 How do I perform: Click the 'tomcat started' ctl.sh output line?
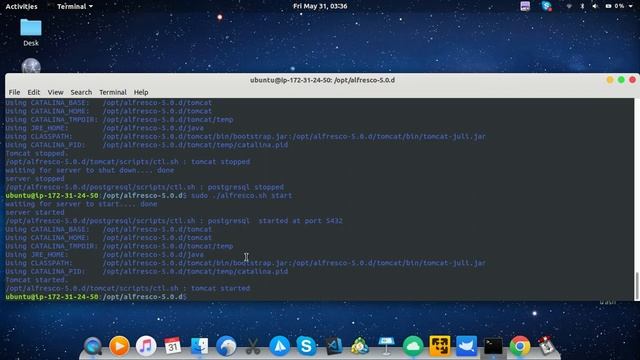click(128, 288)
